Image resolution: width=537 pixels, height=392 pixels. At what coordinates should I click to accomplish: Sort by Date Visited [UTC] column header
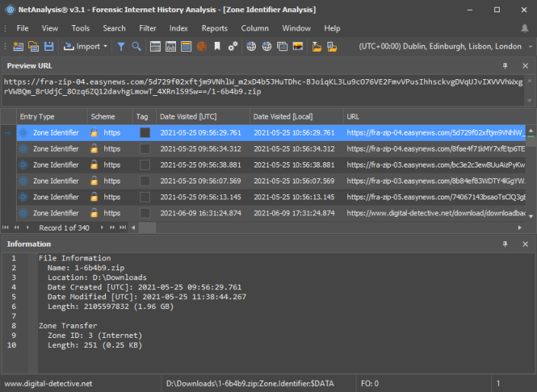(189, 116)
